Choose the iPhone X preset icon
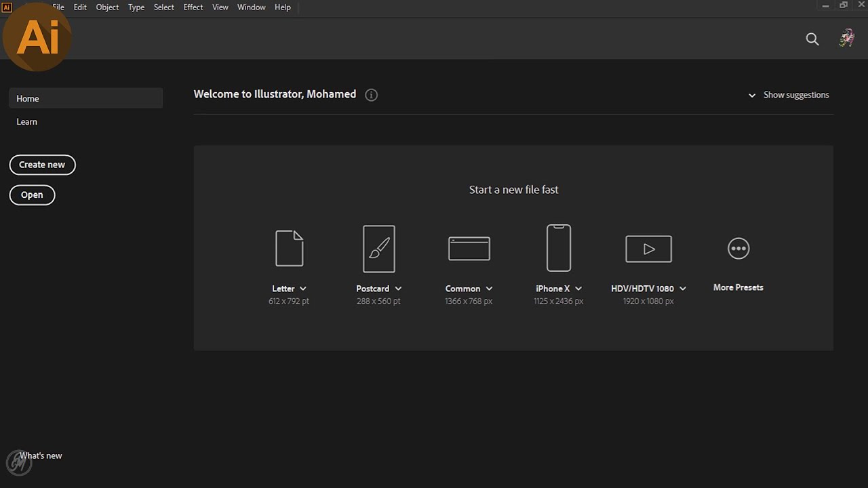 pyautogui.click(x=559, y=248)
